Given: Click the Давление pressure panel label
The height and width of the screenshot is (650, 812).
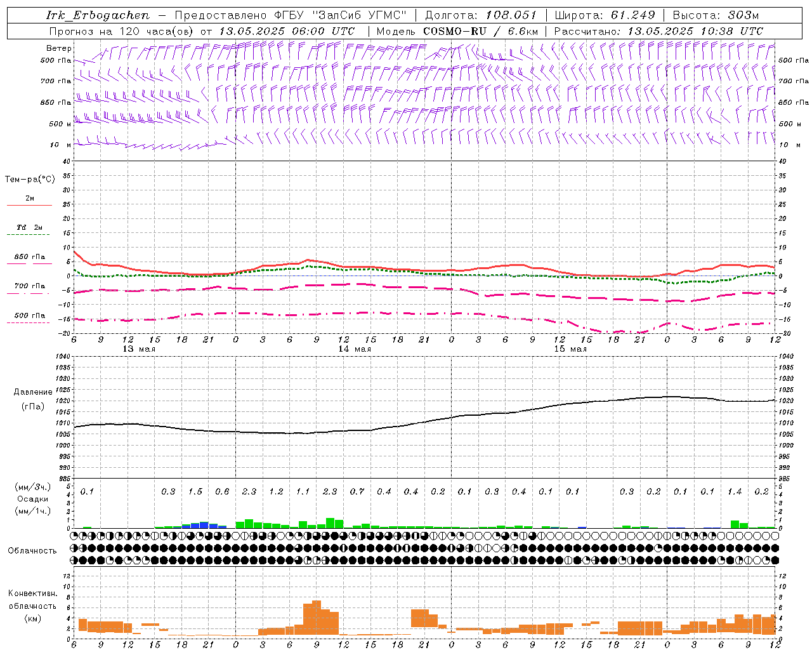Looking at the screenshot, I should (x=32, y=392).
